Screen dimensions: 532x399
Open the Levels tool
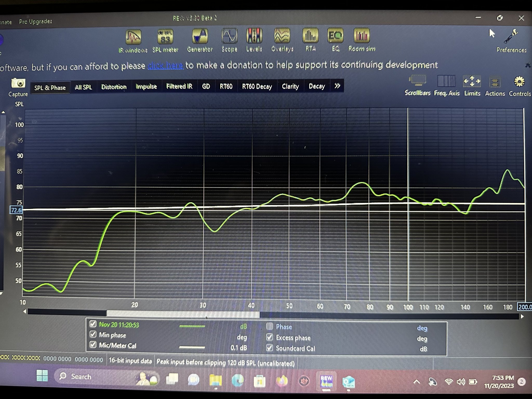click(254, 40)
